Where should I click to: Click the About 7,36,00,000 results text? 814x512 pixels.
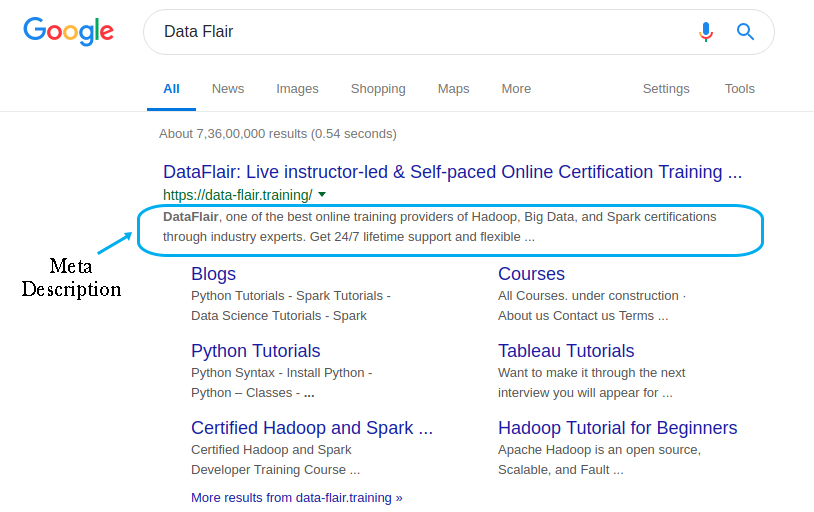[278, 134]
